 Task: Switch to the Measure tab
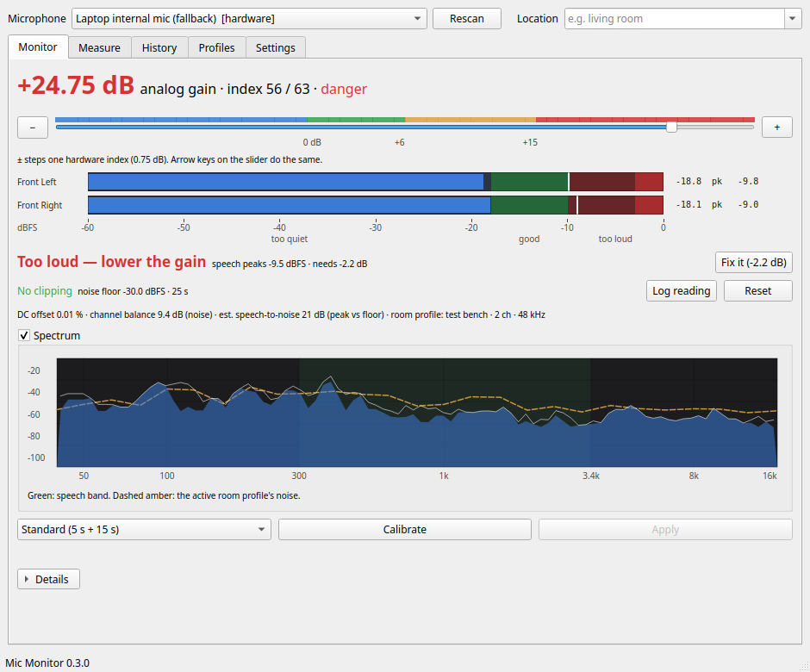[x=99, y=47]
